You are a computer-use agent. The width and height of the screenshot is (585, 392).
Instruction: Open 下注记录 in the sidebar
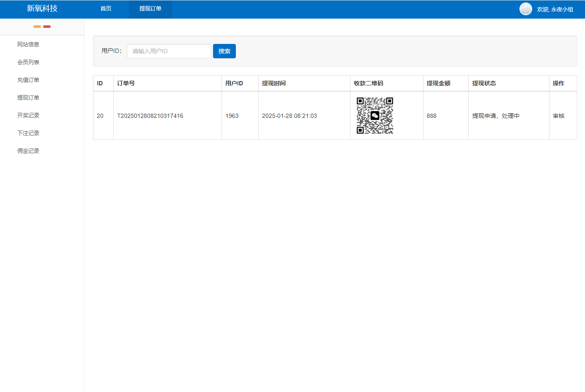28,133
